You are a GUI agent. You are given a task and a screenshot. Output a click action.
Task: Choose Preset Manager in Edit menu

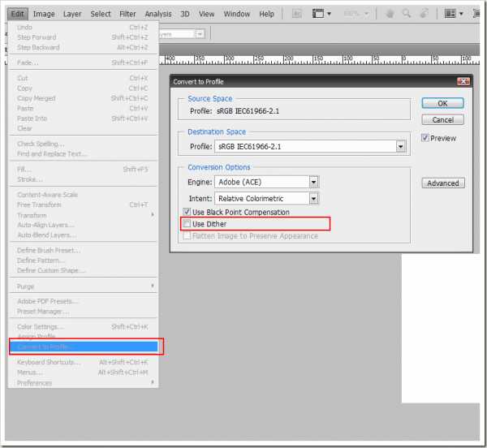pos(84,312)
